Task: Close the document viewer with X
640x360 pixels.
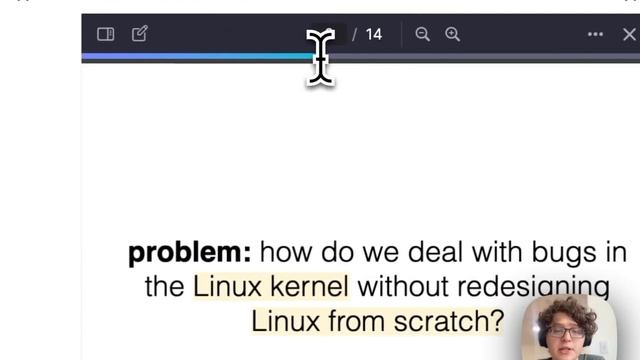Action: [x=629, y=34]
